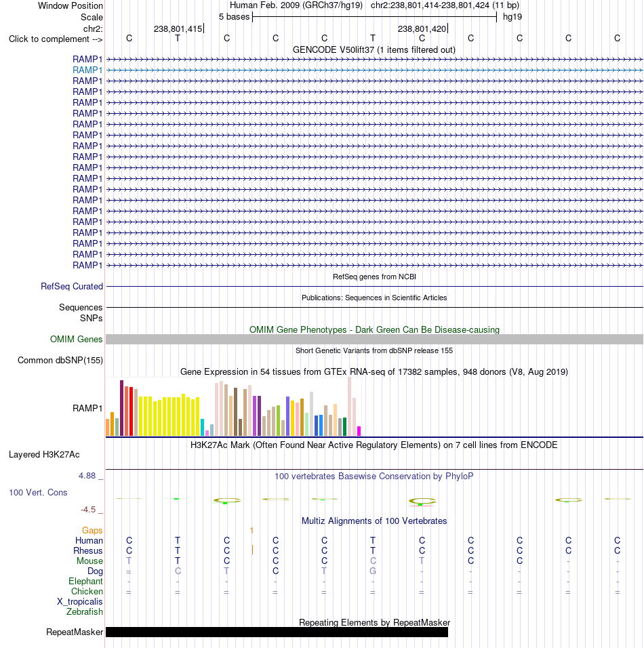Open "100 vertebrates Basewise Conservation by PhyloP" title
Image resolution: width=644 pixels, height=648 pixels.
(374, 476)
